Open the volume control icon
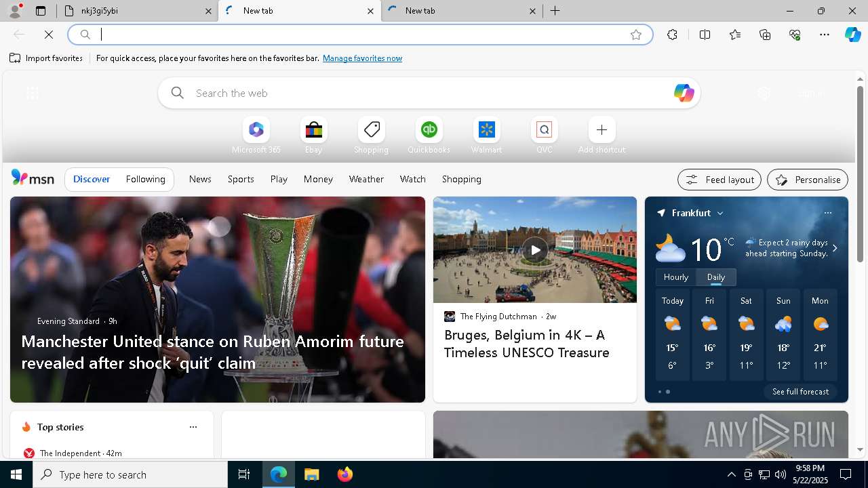The height and width of the screenshot is (488, 868). tap(780, 474)
